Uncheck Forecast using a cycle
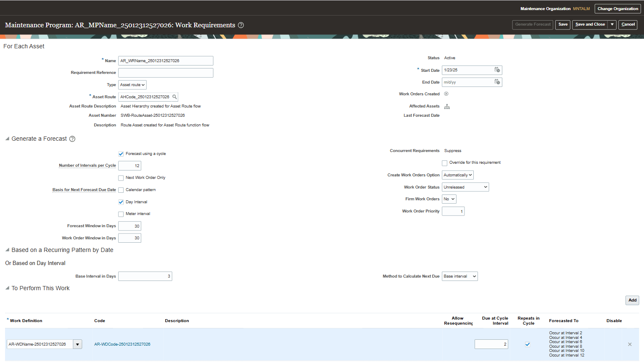This screenshot has height=362, width=644. 121,154
